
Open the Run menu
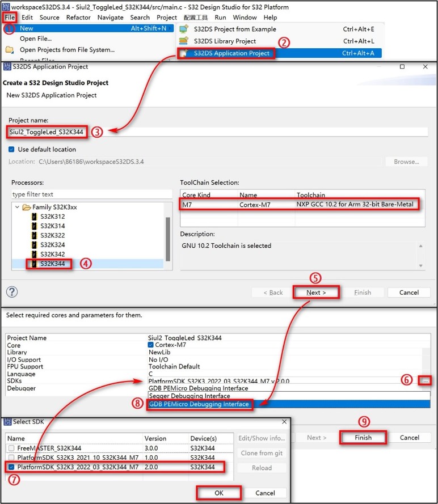pos(220,18)
